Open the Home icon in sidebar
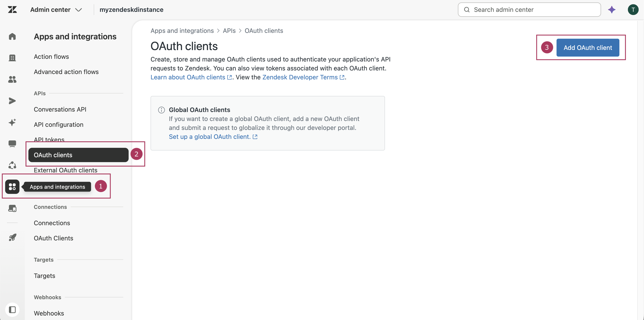 (12, 36)
